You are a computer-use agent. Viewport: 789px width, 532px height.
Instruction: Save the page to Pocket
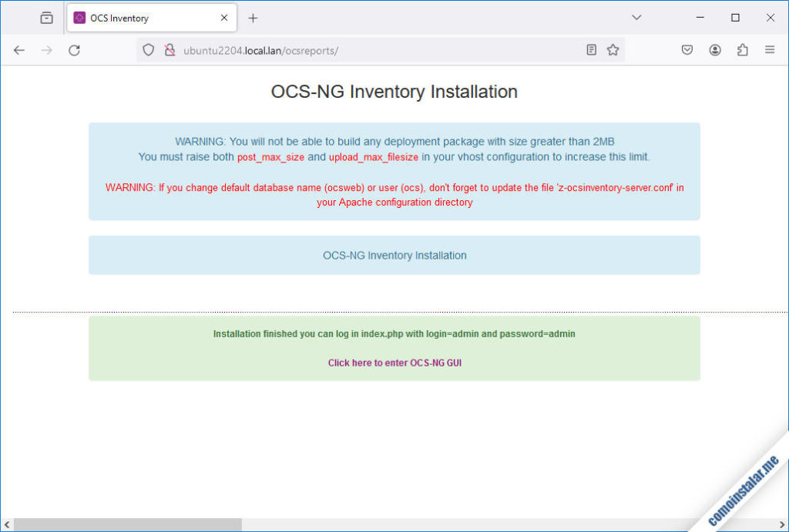(x=687, y=49)
